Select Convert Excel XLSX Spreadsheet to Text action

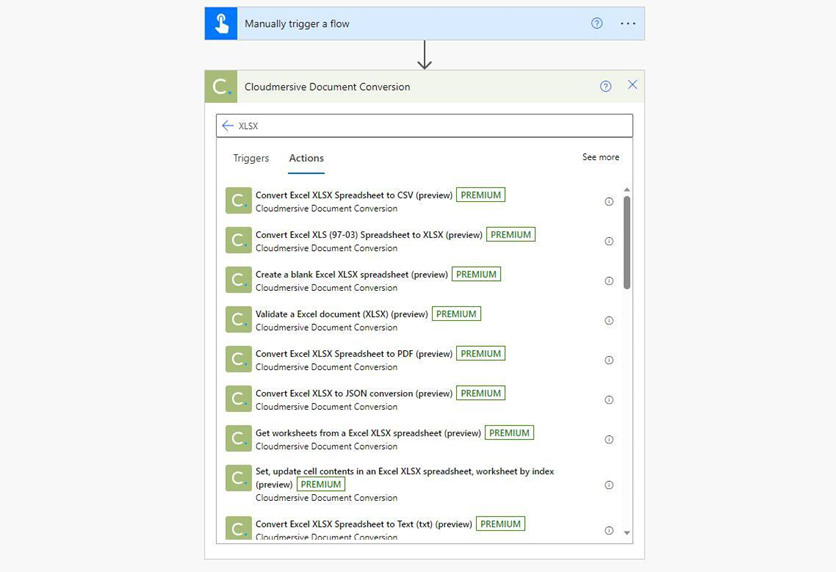tap(419, 527)
